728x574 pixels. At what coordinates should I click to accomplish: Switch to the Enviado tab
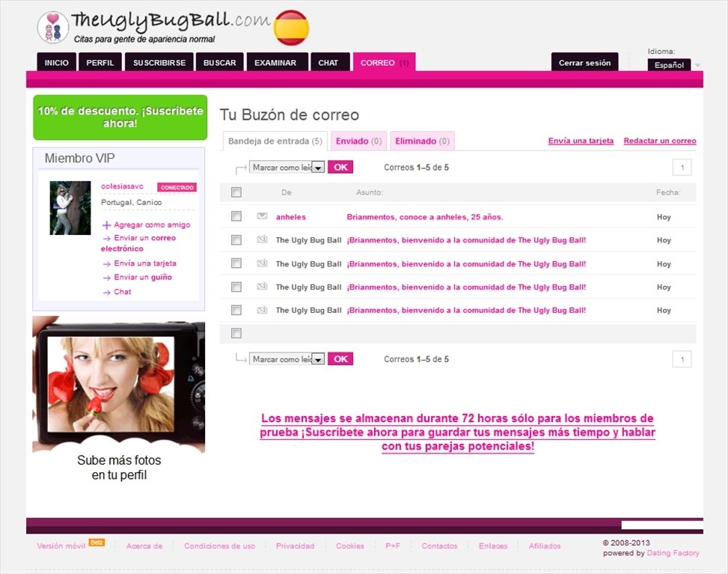(x=358, y=141)
